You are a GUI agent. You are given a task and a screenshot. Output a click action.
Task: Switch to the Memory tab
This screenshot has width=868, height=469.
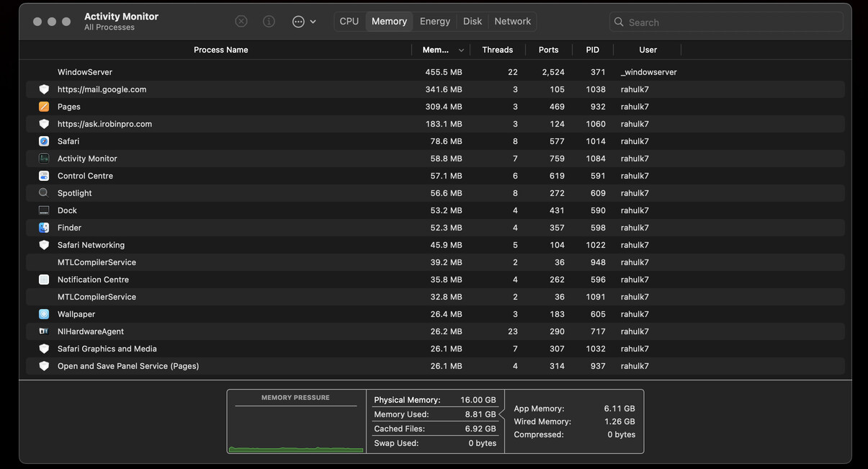pos(389,22)
